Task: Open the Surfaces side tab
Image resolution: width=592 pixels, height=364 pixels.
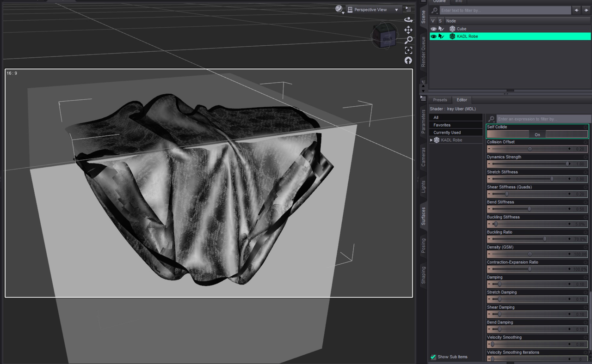Action: 423,216
